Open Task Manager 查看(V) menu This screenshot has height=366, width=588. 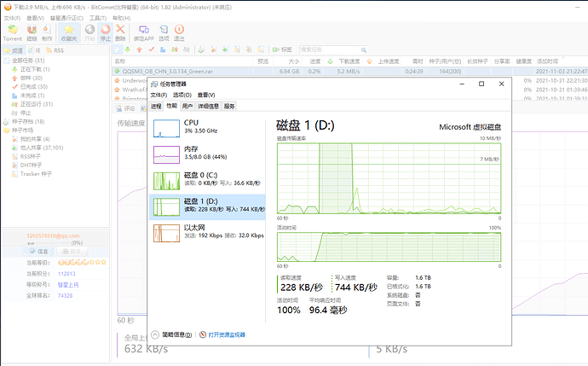coord(206,95)
